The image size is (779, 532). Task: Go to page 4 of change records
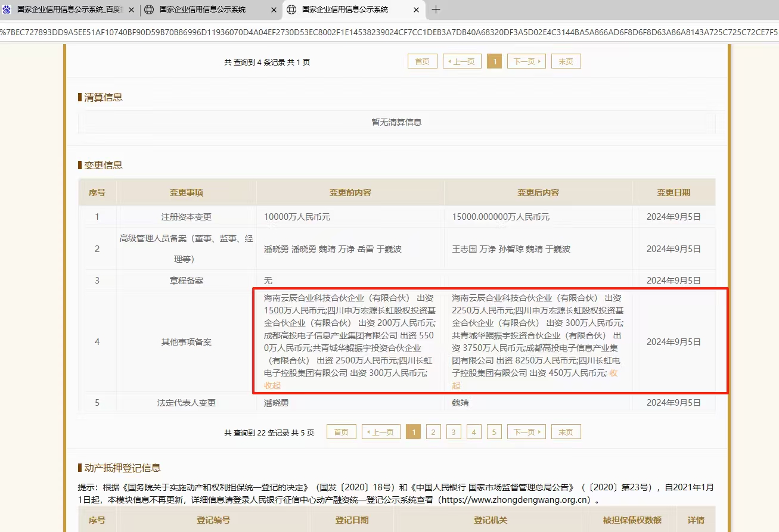pos(474,432)
